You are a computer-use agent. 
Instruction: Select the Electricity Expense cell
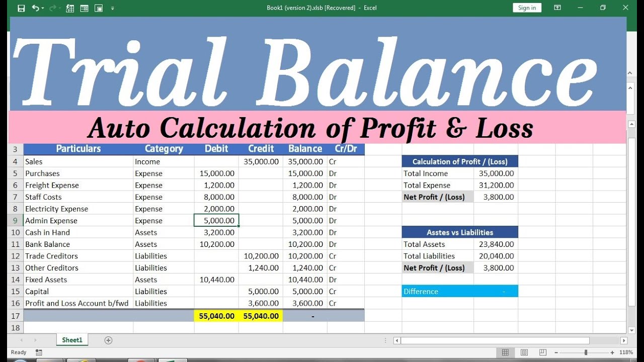pos(78,209)
